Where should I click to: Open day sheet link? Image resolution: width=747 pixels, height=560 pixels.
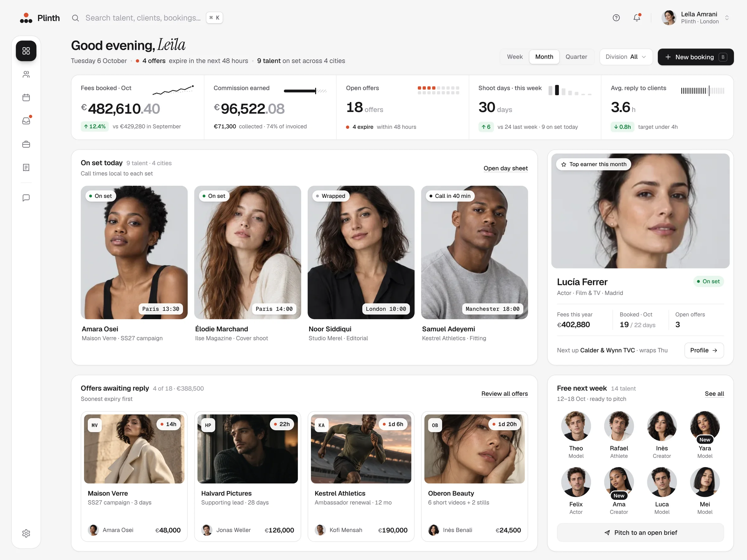click(x=505, y=168)
